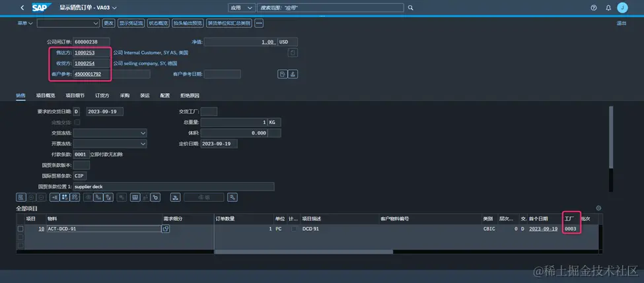Screen dimensions: 644x283
Task: Click the SAP logo
Action: point(42,8)
